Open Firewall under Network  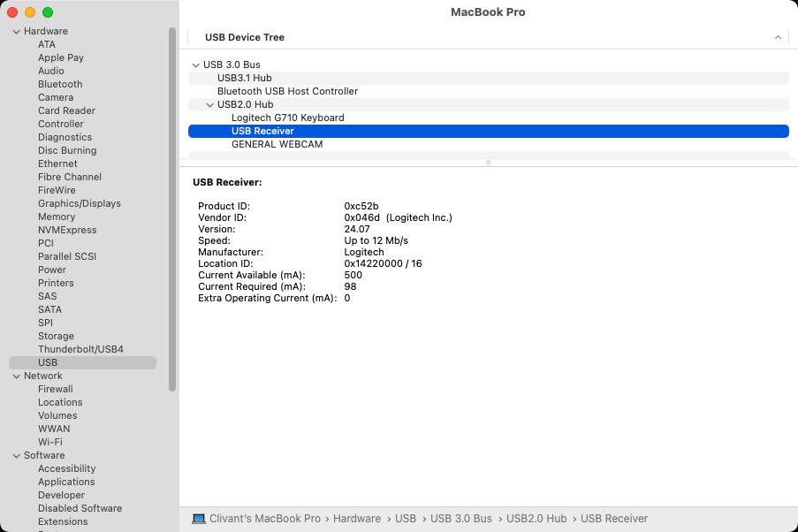point(55,389)
